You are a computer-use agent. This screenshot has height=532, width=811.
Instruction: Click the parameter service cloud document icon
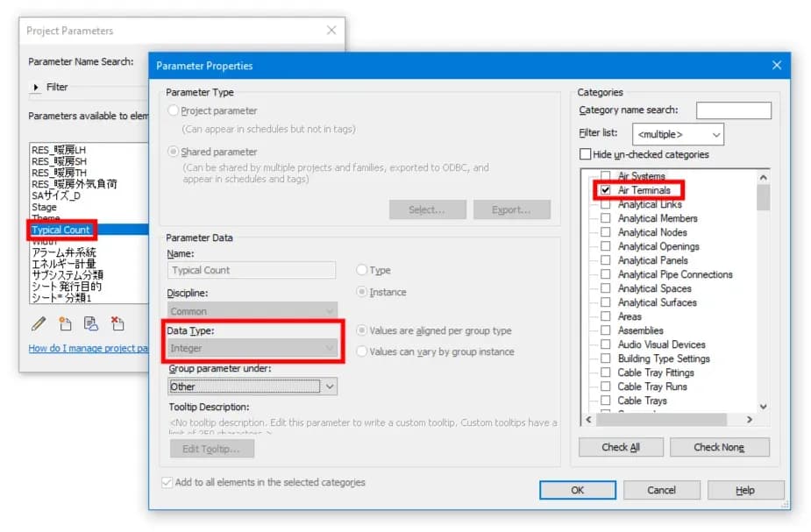click(x=91, y=323)
